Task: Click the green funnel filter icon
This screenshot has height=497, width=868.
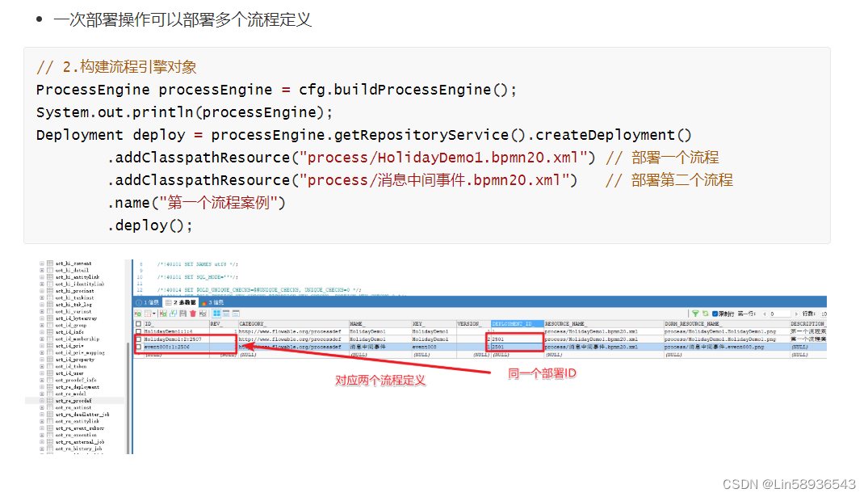Action: point(695,314)
